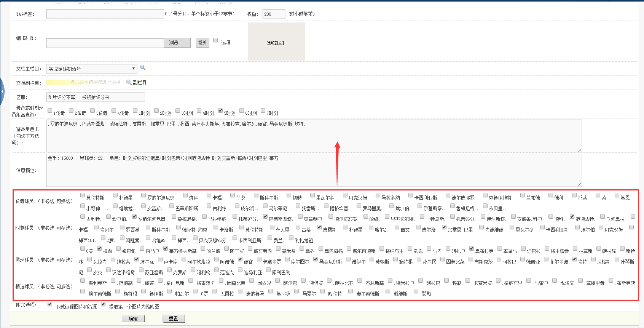Tick the 罗马里奥 checkbox
The width and height of the screenshot is (644, 328).
coord(359,206)
